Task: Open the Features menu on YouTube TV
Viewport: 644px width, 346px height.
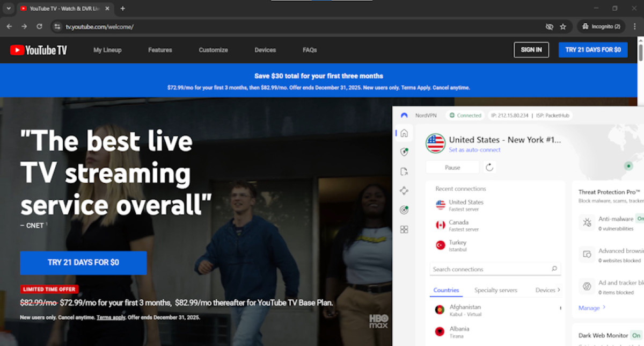Action: (x=160, y=50)
